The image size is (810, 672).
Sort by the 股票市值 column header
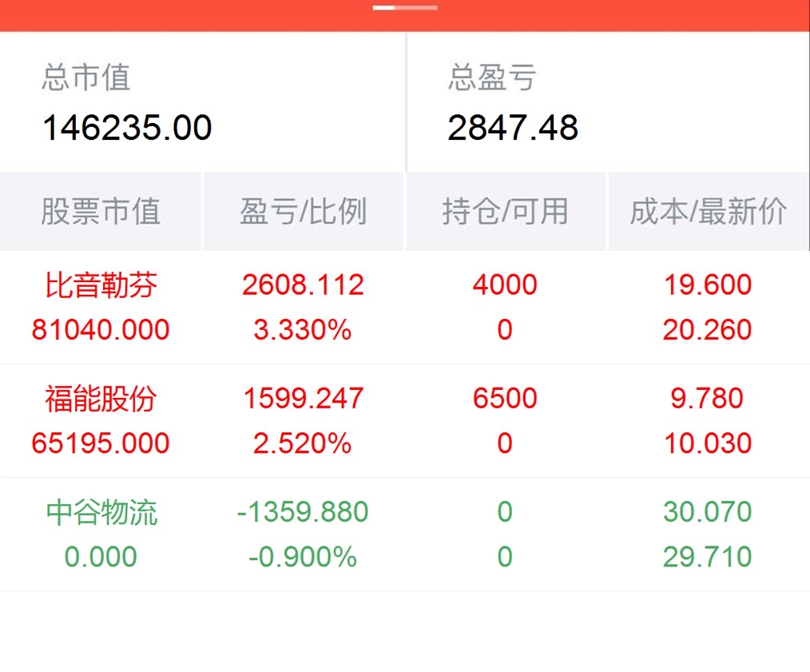pos(101,212)
